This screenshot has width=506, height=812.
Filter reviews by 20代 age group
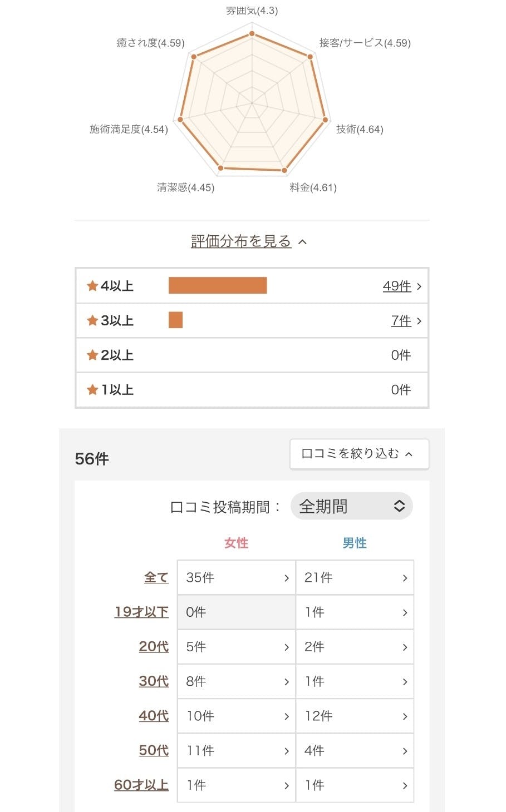154,646
